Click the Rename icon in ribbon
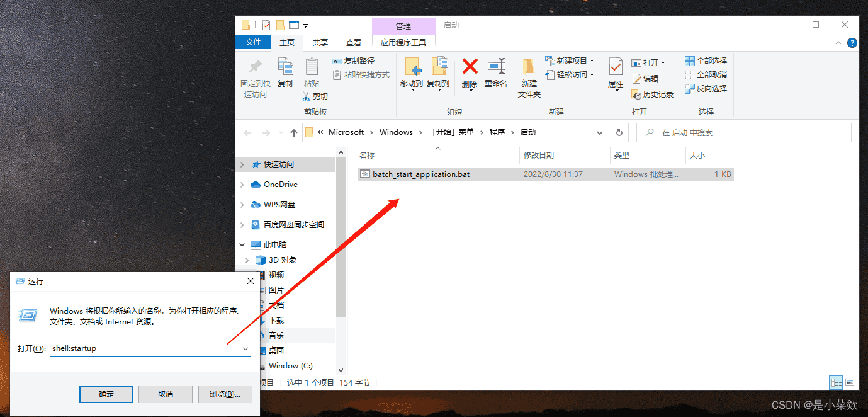This screenshot has width=868, height=417. pyautogui.click(x=496, y=67)
